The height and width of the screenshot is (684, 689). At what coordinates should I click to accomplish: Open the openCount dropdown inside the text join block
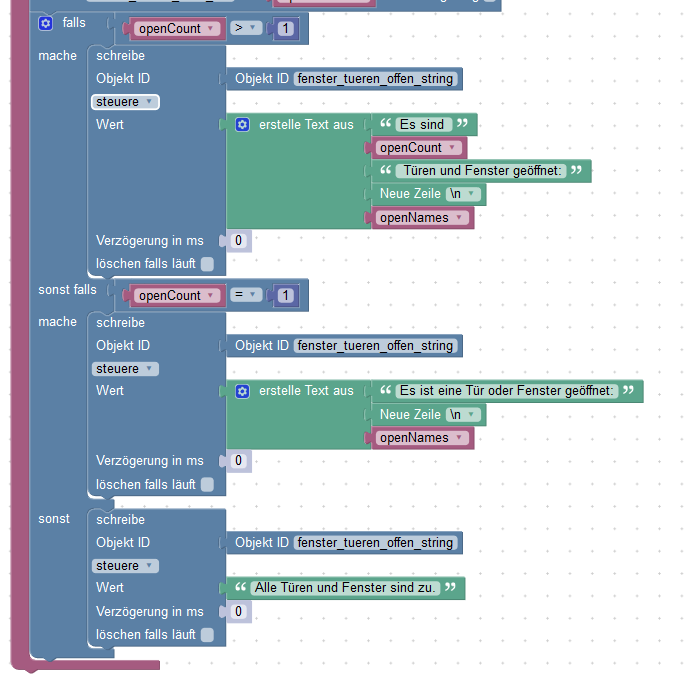(x=417, y=148)
